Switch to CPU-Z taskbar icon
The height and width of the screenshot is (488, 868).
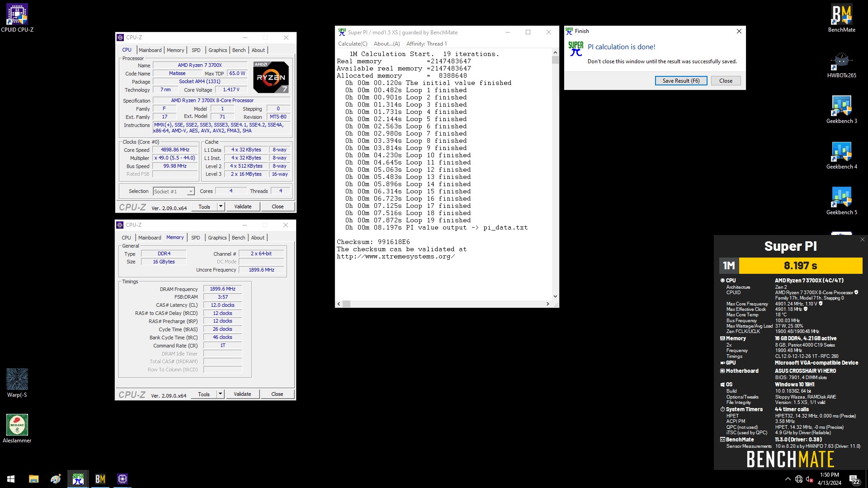coord(123,479)
